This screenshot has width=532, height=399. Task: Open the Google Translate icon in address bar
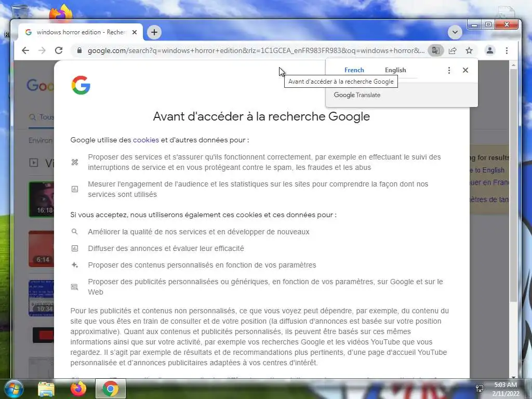click(436, 50)
